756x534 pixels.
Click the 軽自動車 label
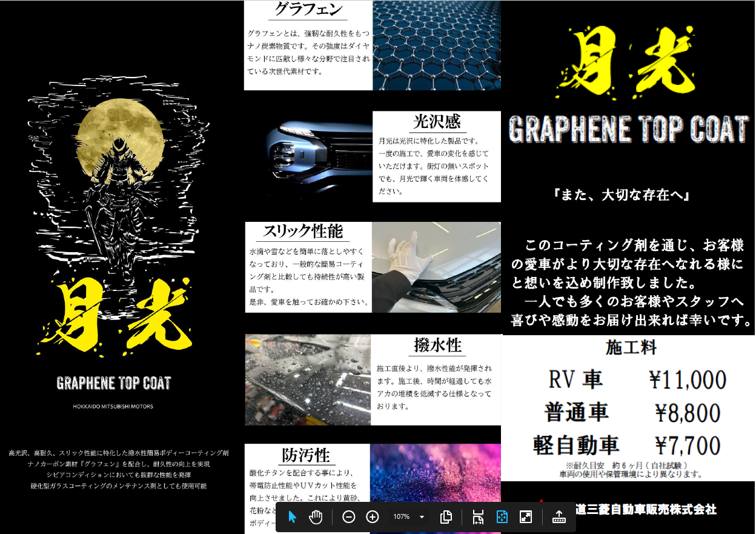[x=576, y=446]
